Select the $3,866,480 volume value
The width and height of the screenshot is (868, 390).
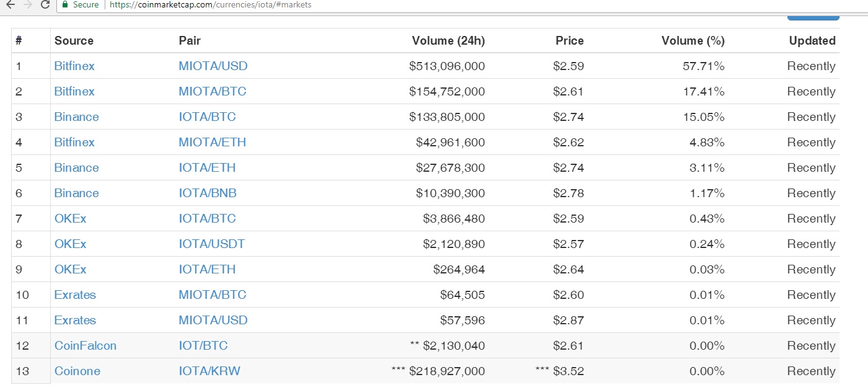pyautogui.click(x=454, y=218)
